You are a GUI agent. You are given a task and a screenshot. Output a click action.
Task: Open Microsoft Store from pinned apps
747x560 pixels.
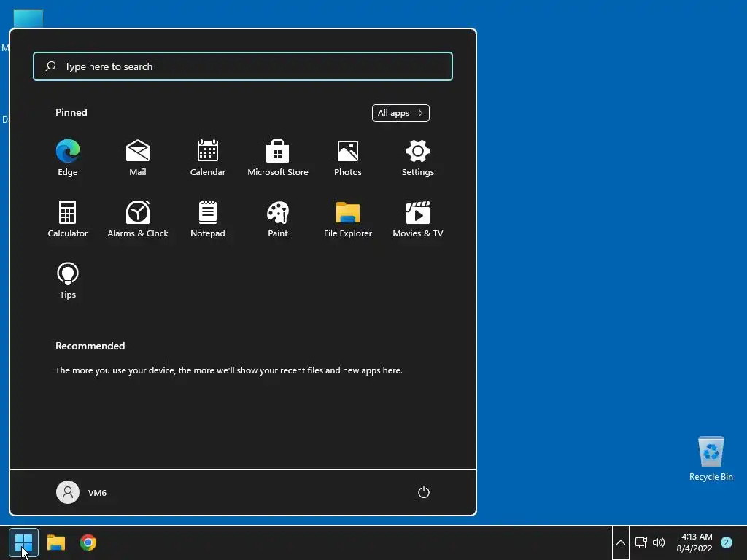pos(278,158)
